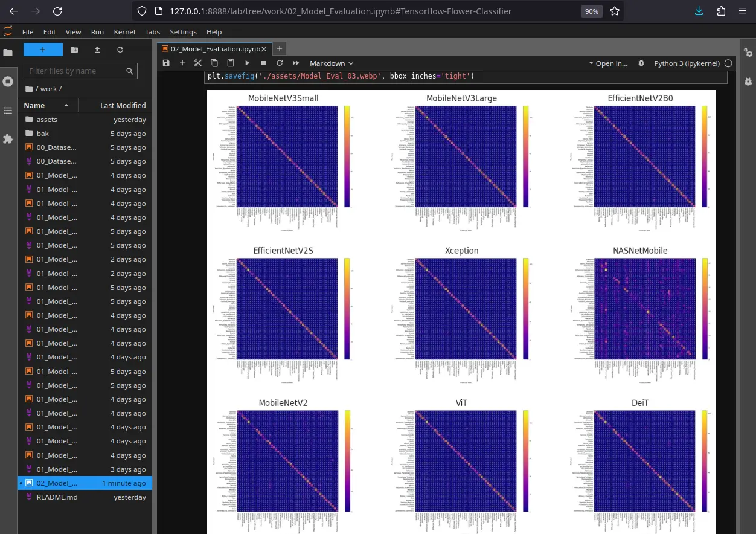Click the 90% zoom indicator in address bar
The image size is (756, 534).
(x=591, y=11)
